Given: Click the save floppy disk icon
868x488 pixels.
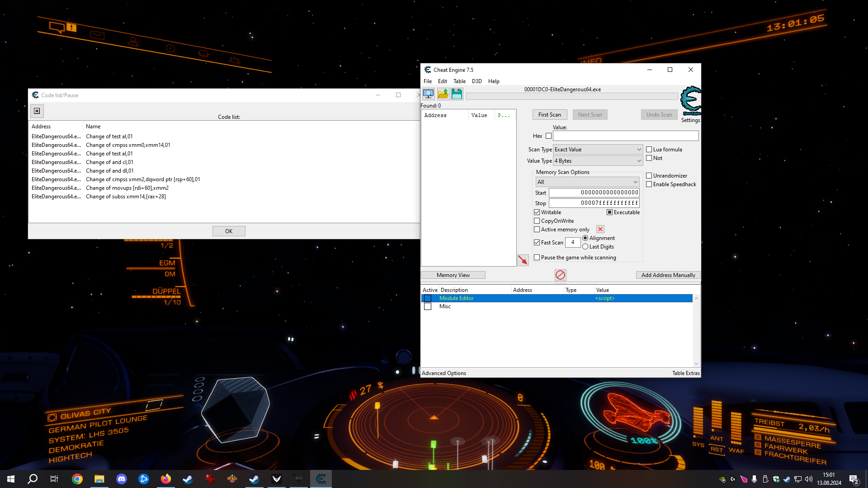Looking at the screenshot, I should 457,94.
